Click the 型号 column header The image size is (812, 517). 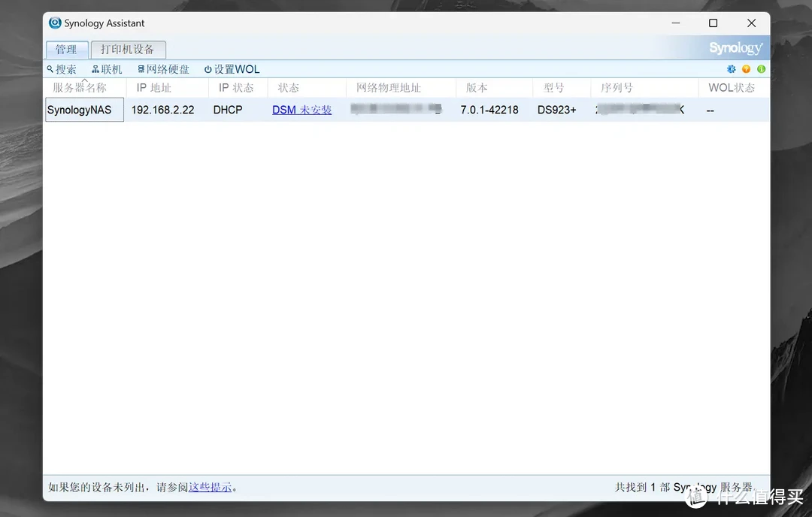(553, 88)
